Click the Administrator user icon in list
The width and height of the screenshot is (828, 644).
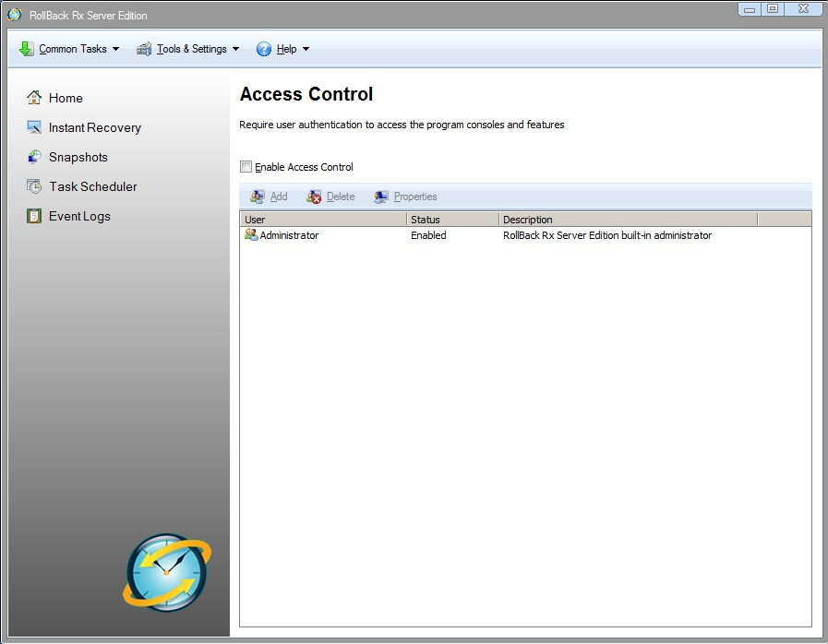[x=251, y=235]
